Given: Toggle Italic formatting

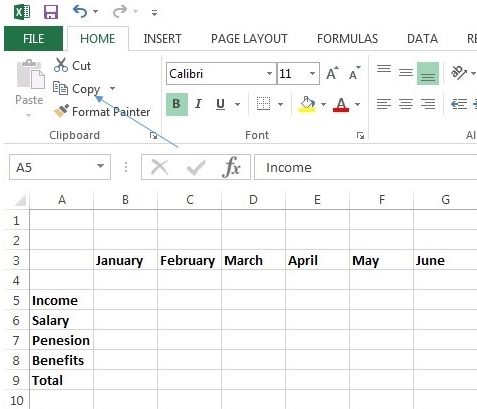Looking at the screenshot, I should (198, 104).
